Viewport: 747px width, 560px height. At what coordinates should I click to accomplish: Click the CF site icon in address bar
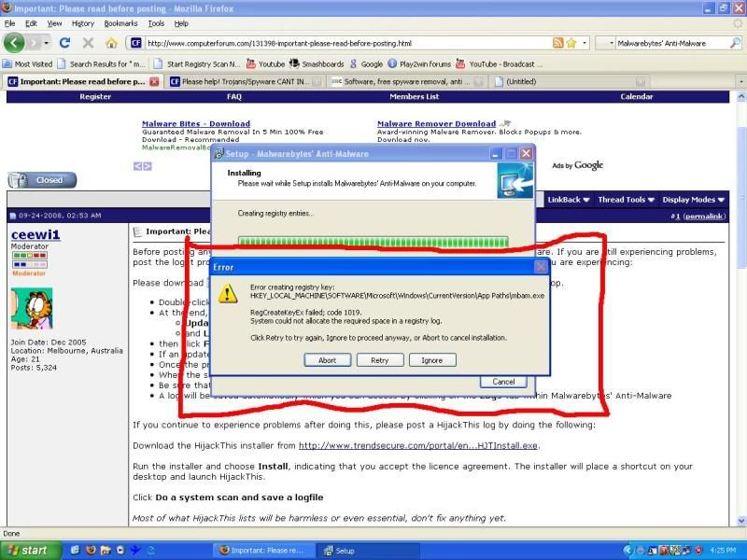coord(135,43)
